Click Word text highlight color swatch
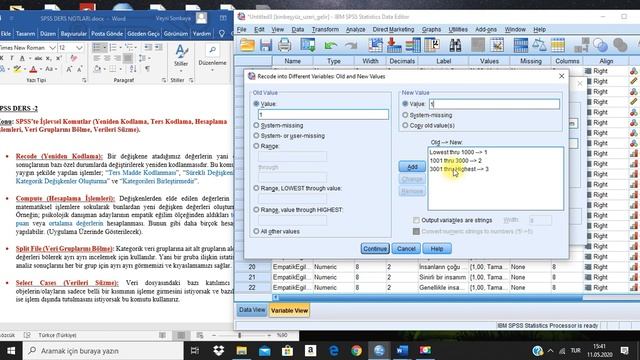640x360 pixels. (17, 69)
